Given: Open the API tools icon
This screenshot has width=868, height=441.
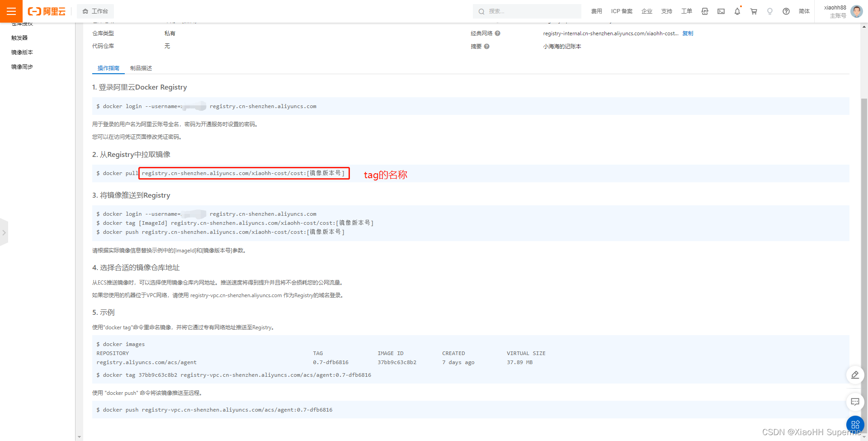Looking at the screenshot, I should pos(705,11).
